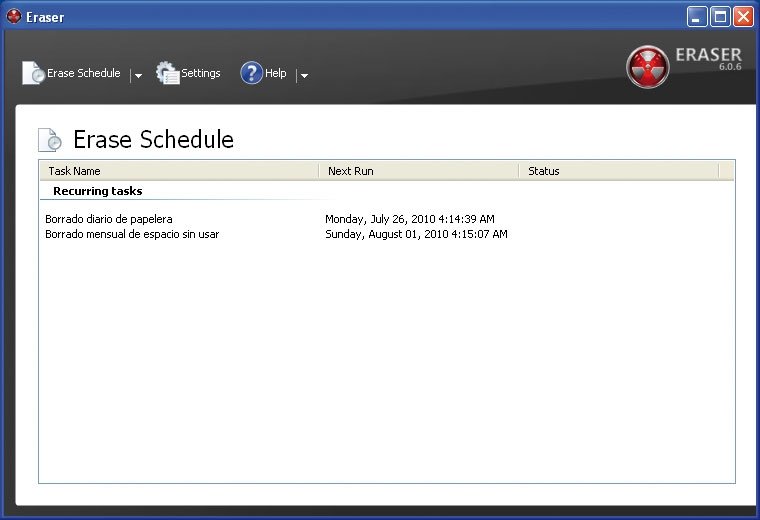Open Settings via its text label
The image size is (760, 520).
[201, 73]
